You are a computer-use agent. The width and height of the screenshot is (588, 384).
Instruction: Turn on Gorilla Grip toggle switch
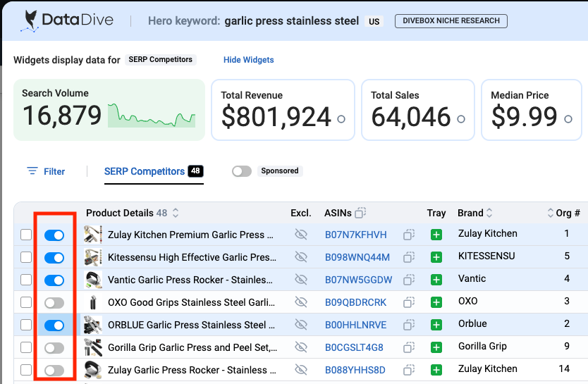(54, 348)
